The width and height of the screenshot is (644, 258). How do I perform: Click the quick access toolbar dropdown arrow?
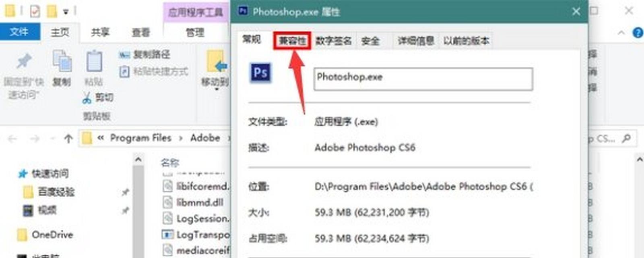click(66, 12)
